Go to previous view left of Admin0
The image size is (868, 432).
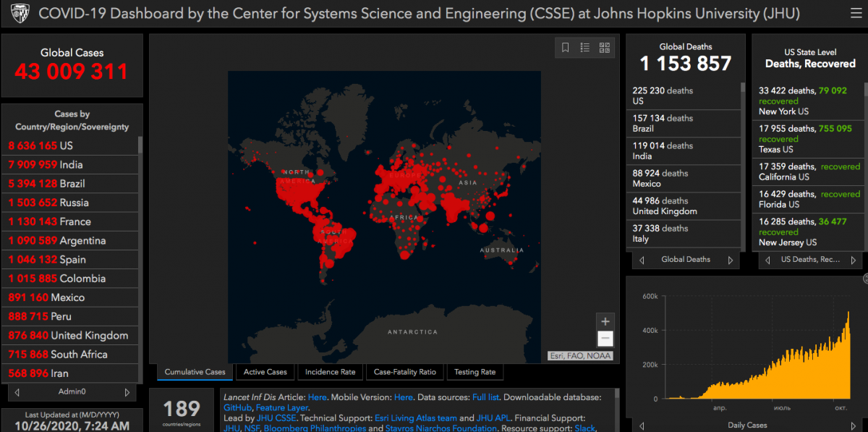pyautogui.click(x=17, y=392)
